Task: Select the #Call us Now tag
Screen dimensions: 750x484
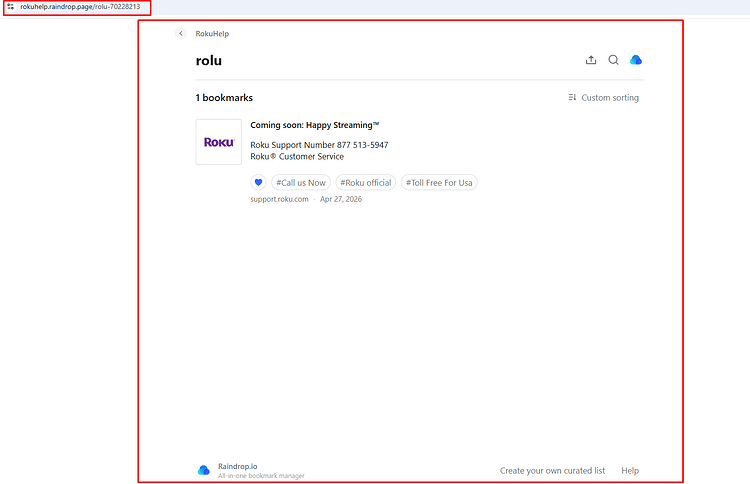Action: [301, 183]
